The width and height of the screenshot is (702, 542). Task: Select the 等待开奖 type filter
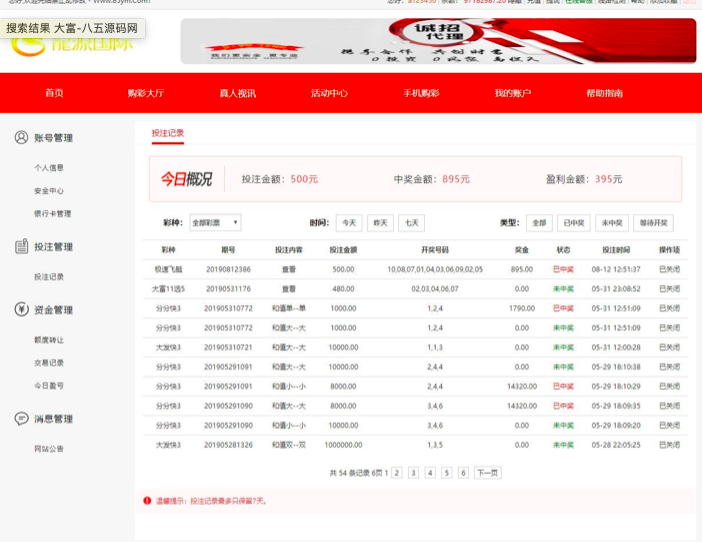pos(653,223)
